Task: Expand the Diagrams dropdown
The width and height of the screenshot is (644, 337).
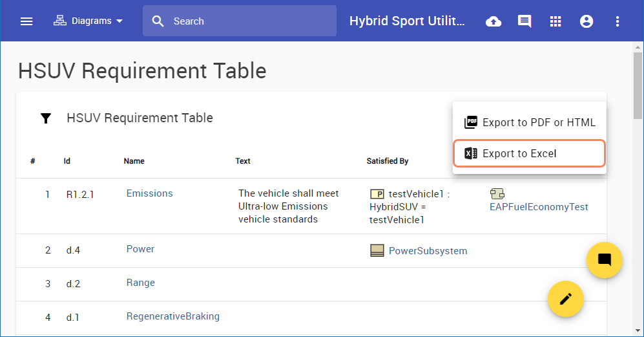Action: tap(88, 21)
